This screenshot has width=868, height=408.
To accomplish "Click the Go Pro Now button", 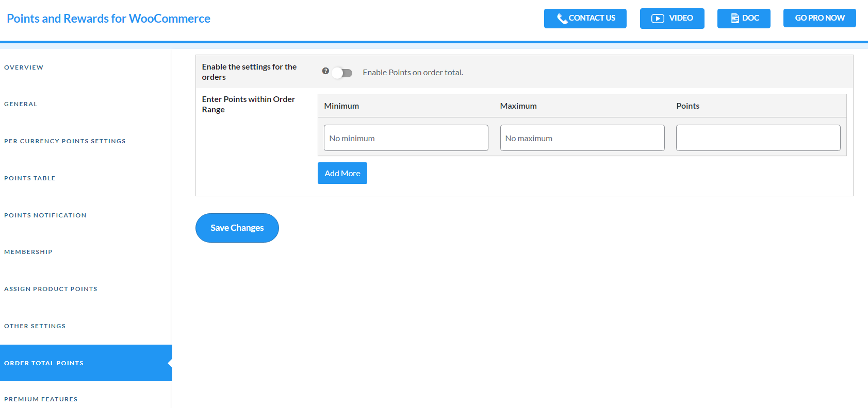I will [x=820, y=18].
